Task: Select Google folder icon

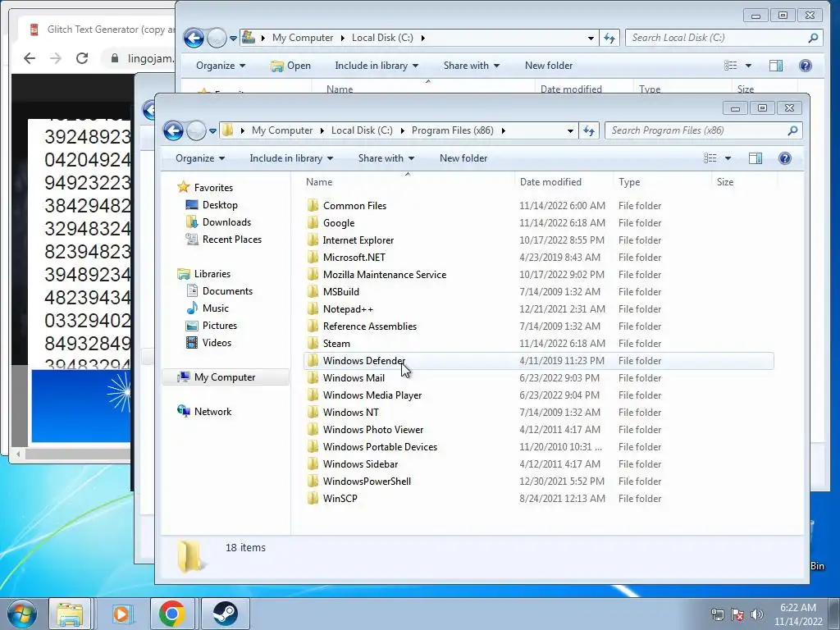Action: click(313, 223)
